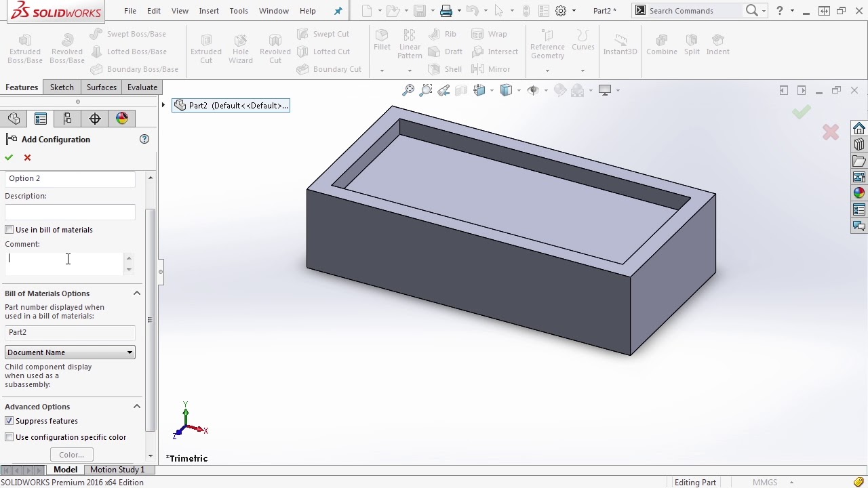Click the Part2 breadcrumb in graphics area
Image resolution: width=868 pixels, height=488 pixels.
(231, 105)
